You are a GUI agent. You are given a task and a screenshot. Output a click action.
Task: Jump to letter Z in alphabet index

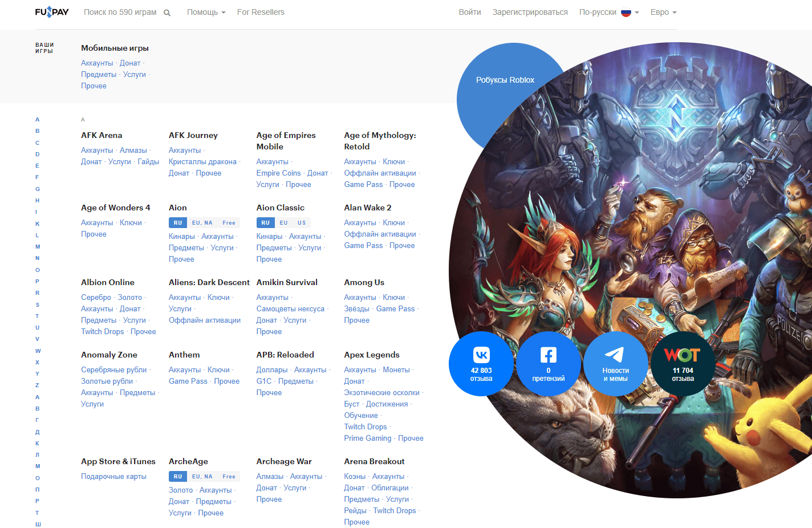tap(38, 385)
